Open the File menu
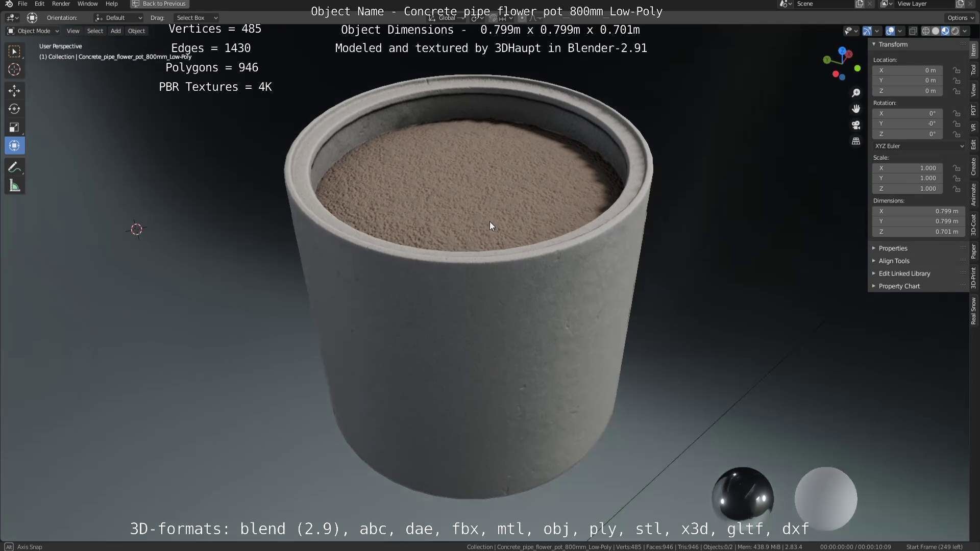This screenshot has width=980, height=551. point(22,4)
